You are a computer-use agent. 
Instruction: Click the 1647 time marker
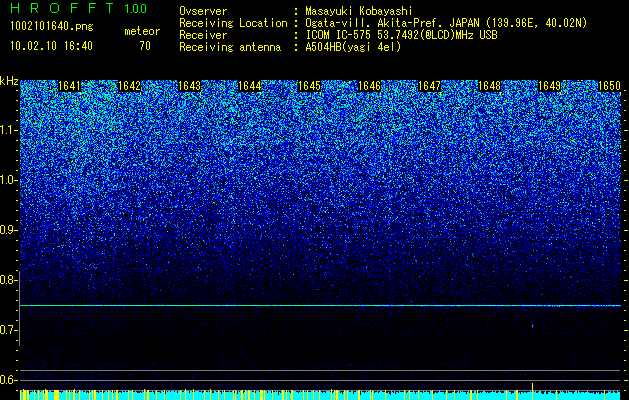(429, 86)
